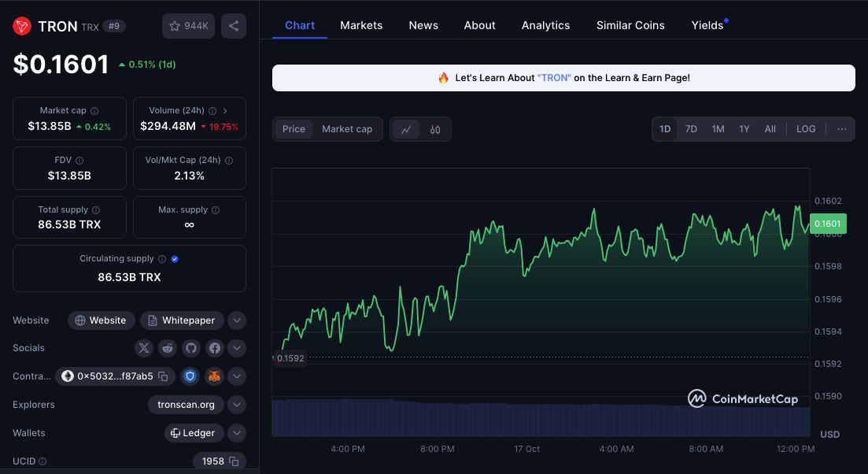Switch to the line chart icon
This screenshot has width=868, height=474.
406,130
